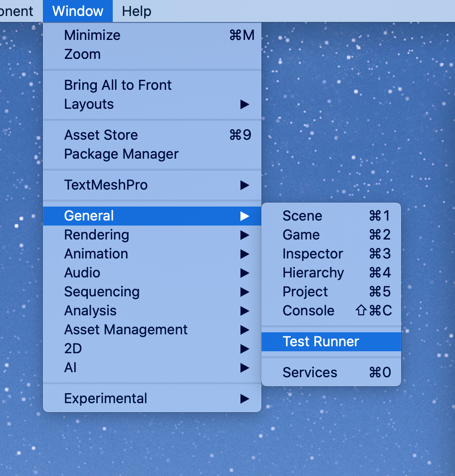Expand the Animation submenu
This screenshot has width=455, height=476.
click(152, 254)
